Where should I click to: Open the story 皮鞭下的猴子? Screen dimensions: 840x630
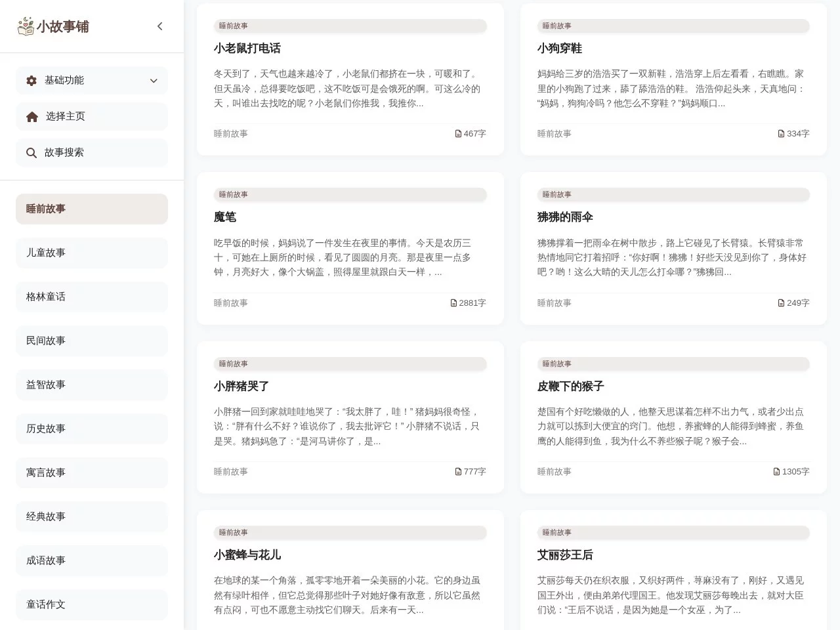coord(570,387)
